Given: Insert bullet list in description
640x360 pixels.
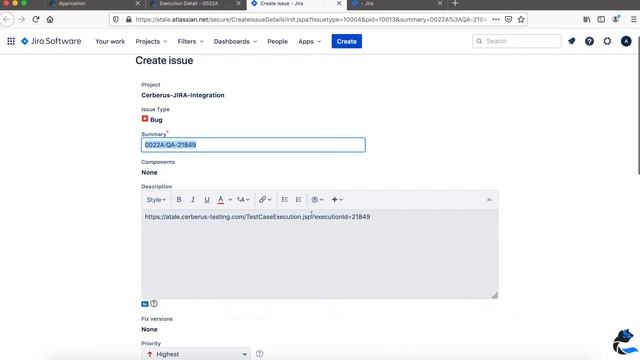Looking at the screenshot, I should (285, 200).
